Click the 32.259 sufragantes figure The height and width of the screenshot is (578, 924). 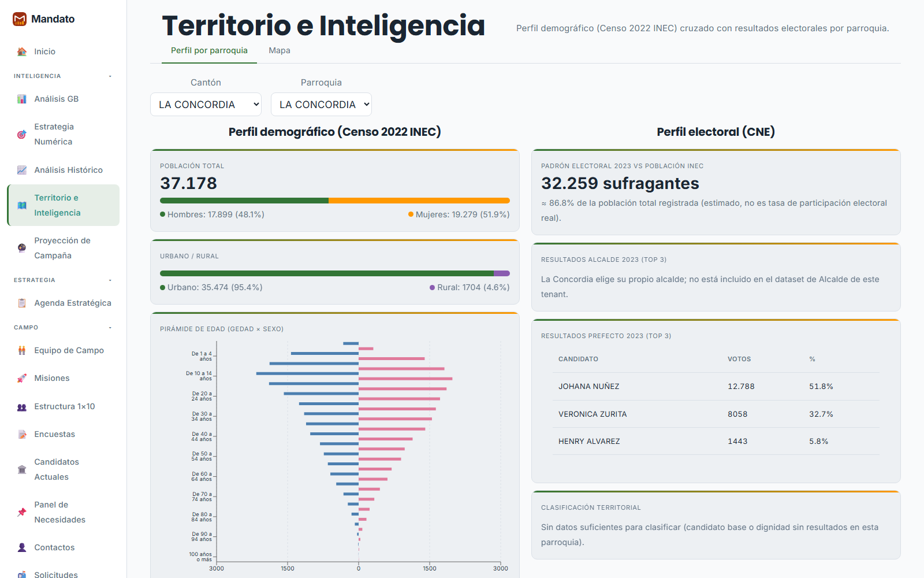(x=620, y=183)
